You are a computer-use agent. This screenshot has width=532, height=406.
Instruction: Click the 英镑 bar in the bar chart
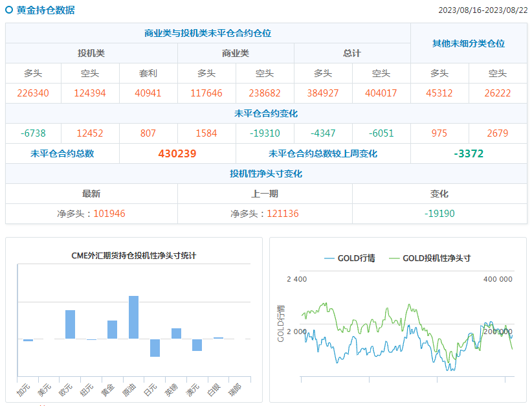click(x=176, y=333)
